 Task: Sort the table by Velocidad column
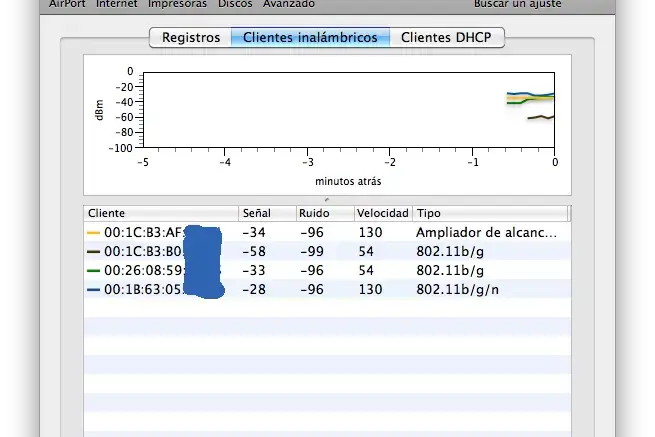(x=383, y=213)
